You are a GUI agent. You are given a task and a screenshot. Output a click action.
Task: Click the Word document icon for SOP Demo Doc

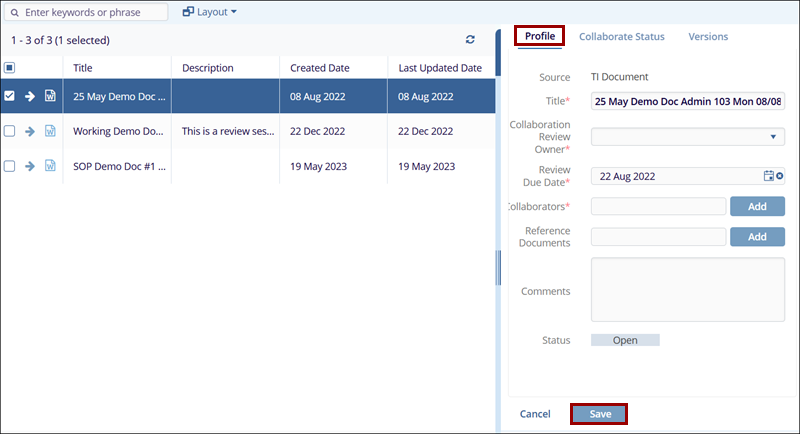50,166
